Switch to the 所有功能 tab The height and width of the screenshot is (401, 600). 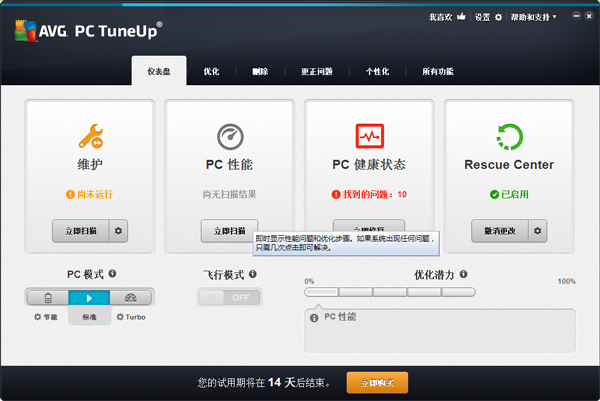pyautogui.click(x=438, y=71)
